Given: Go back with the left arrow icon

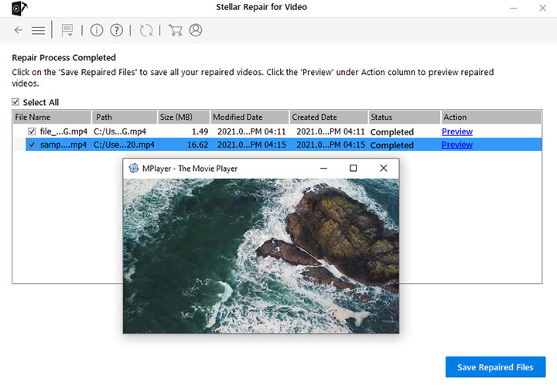Looking at the screenshot, I should 19,30.
